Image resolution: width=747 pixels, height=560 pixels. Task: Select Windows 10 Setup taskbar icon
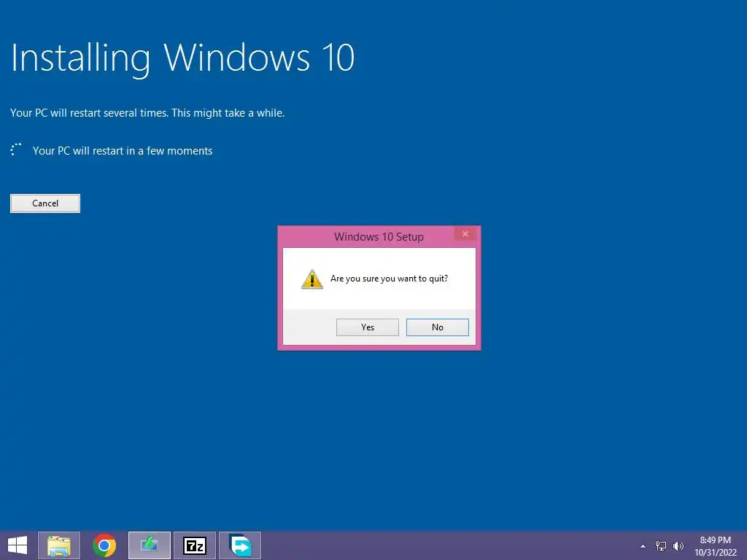tap(149, 545)
